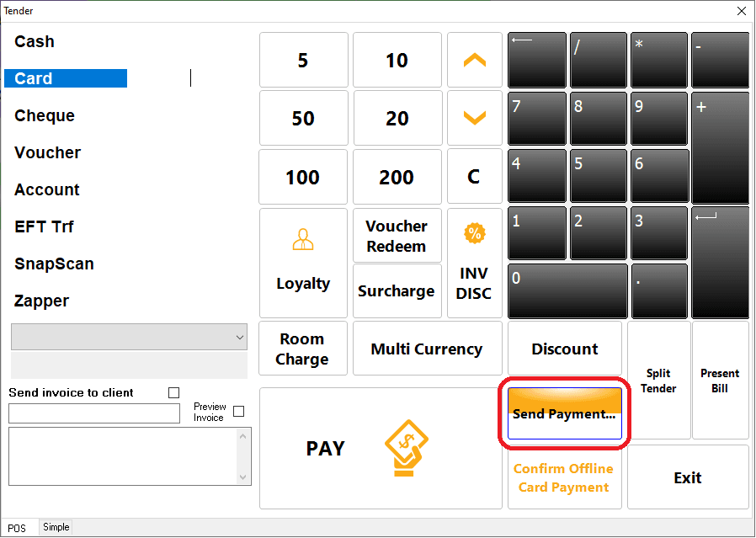
Task: Open the dropdown below Zapper
Action: point(129,337)
